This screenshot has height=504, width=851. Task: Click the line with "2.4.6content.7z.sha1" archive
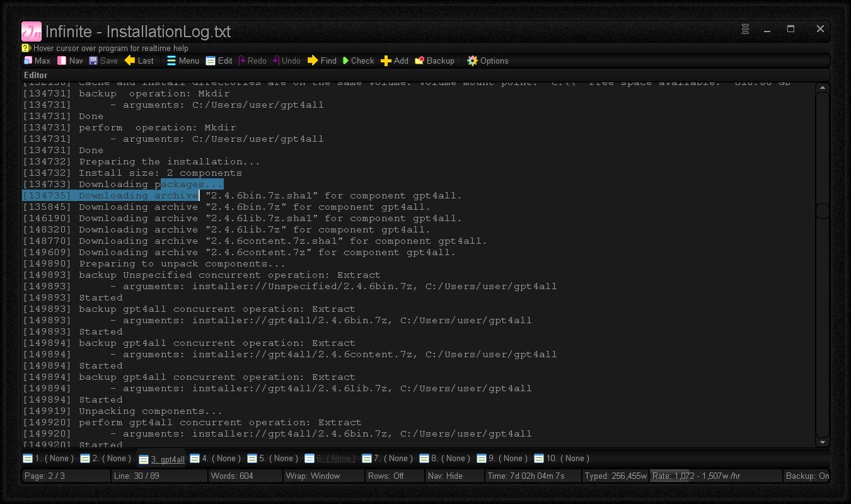[x=255, y=241]
